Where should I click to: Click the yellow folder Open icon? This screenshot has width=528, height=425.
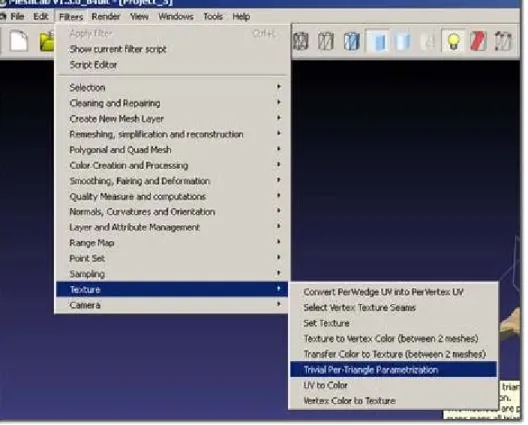pyautogui.click(x=47, y=41)
